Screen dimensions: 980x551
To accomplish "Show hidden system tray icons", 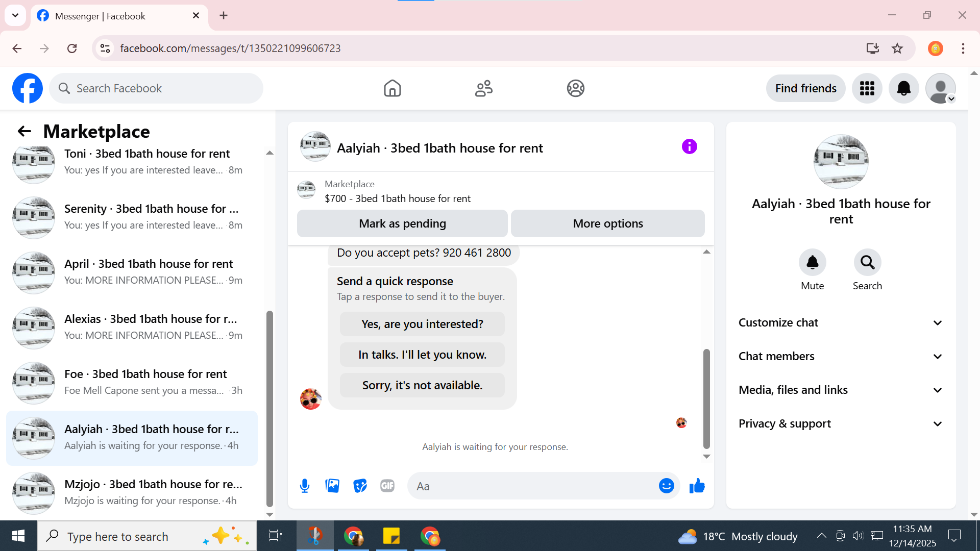I will 821,536.
